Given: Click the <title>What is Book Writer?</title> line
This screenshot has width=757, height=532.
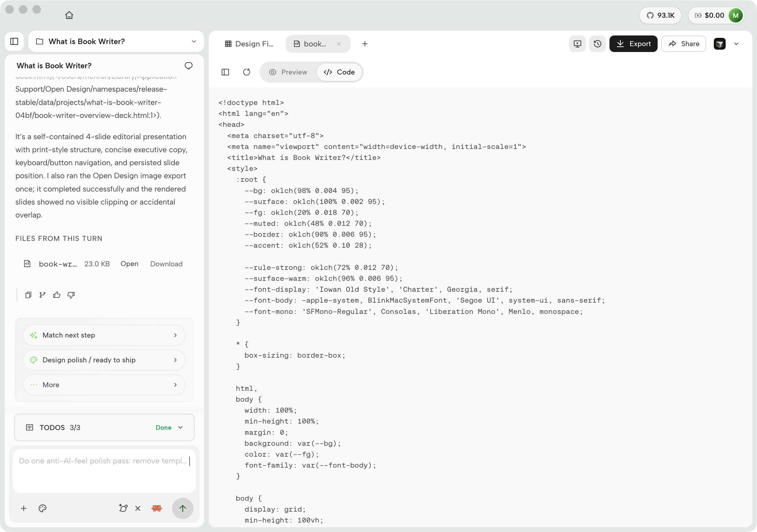Looking at the screenshot, I should click(x=304, y=158).
